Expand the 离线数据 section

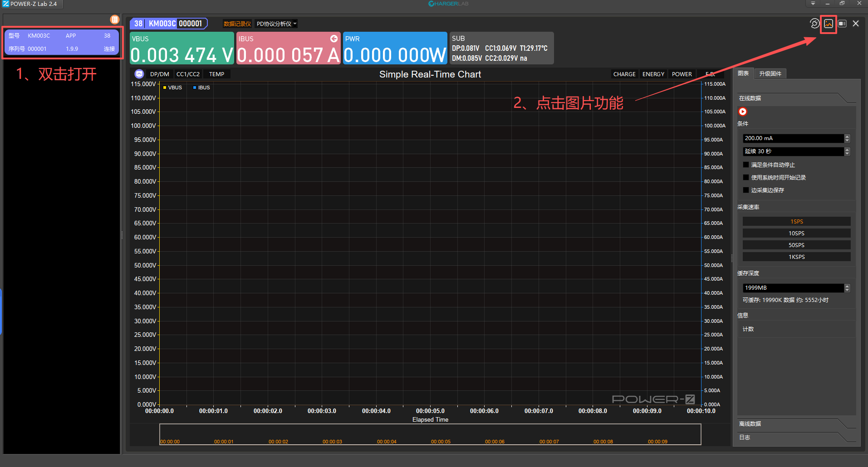click(750, 424)
